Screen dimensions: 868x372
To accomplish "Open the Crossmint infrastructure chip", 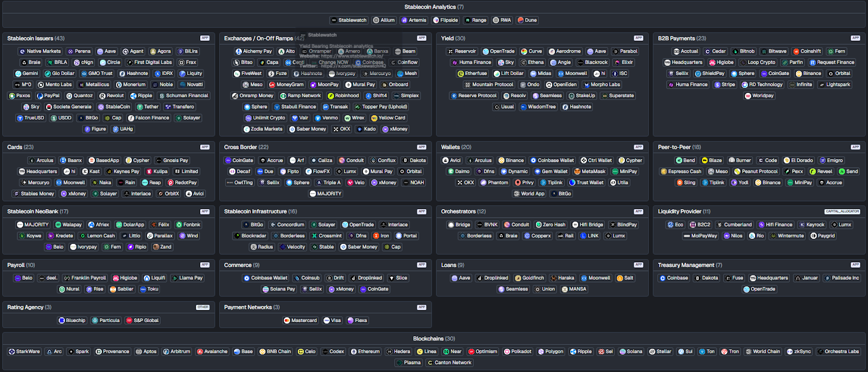I will [327, 236].
